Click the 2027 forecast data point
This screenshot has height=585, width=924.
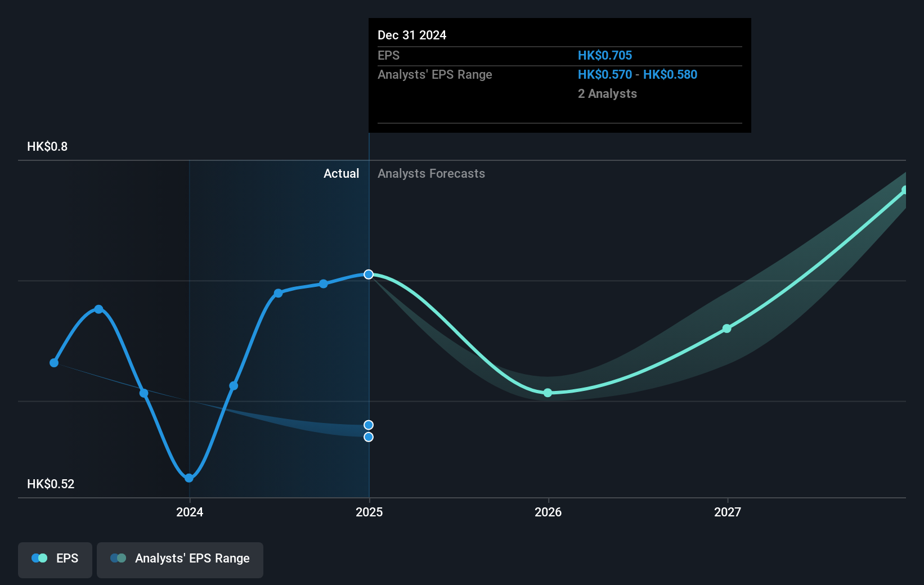pos(727,328)
